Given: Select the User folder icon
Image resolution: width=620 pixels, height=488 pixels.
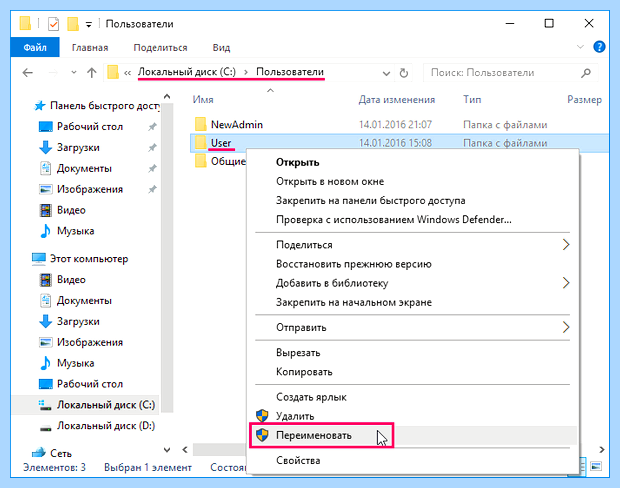Looking at the screenshot, I should (x=200, y=143).
